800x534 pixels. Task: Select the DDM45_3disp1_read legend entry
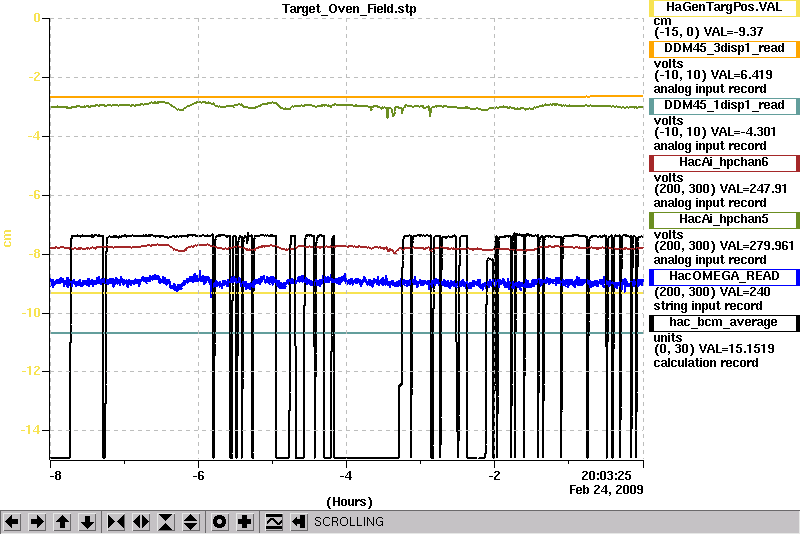coord(724,48)
